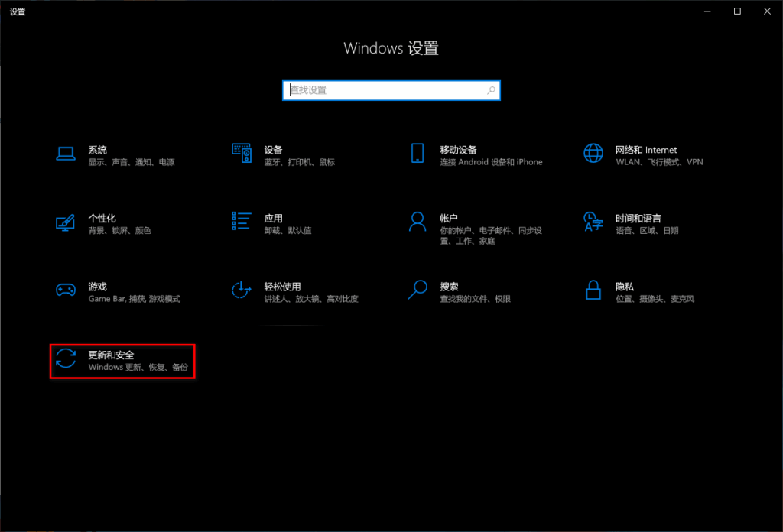Open 帐户 settings title
Screen dimensions: 783x532
[449, 218]
